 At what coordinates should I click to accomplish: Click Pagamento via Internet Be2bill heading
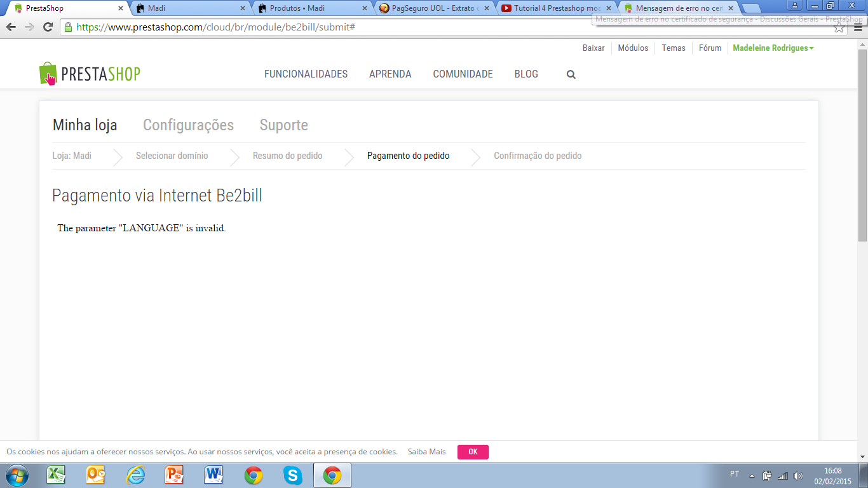(x=157, y=196)
